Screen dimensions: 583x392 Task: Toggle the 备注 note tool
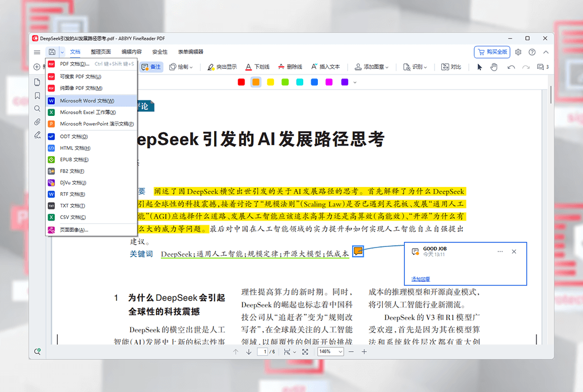(x=151, y=67)
